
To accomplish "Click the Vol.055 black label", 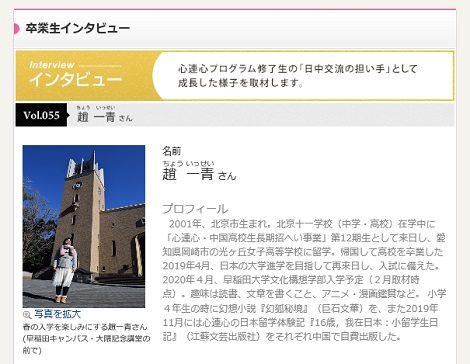I will [41, 115].
